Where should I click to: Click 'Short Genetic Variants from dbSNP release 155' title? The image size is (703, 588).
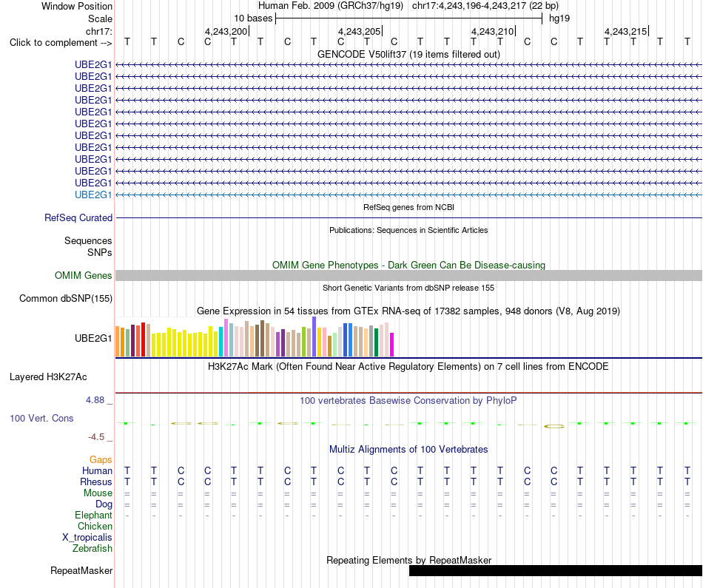(408, 288)
